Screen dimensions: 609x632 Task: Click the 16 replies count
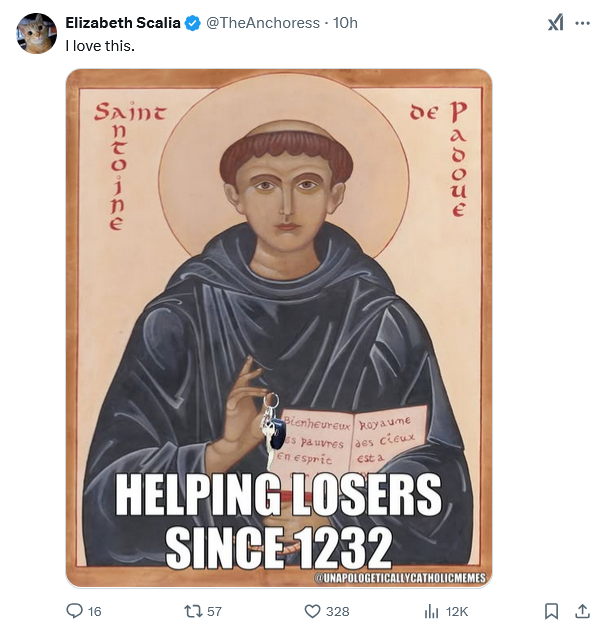click(95, 611)
